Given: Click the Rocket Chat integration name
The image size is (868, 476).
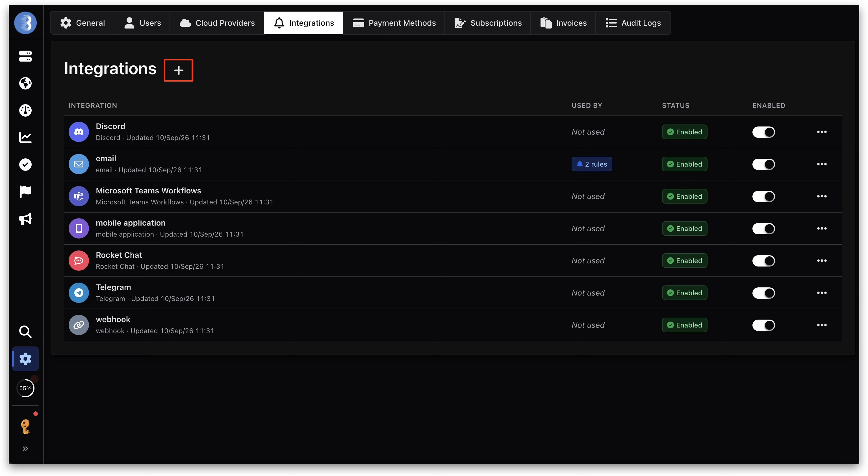Looking at the screenshot, I should (119, 255).
